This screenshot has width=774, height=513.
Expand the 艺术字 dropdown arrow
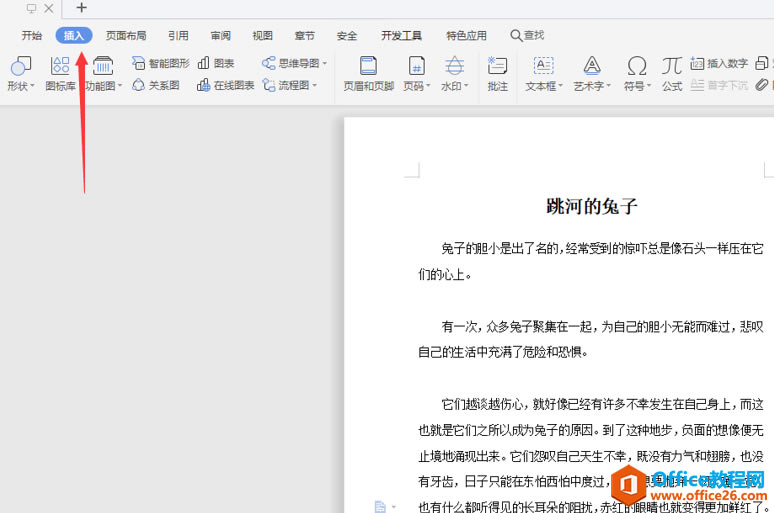(x=608, y=85)
